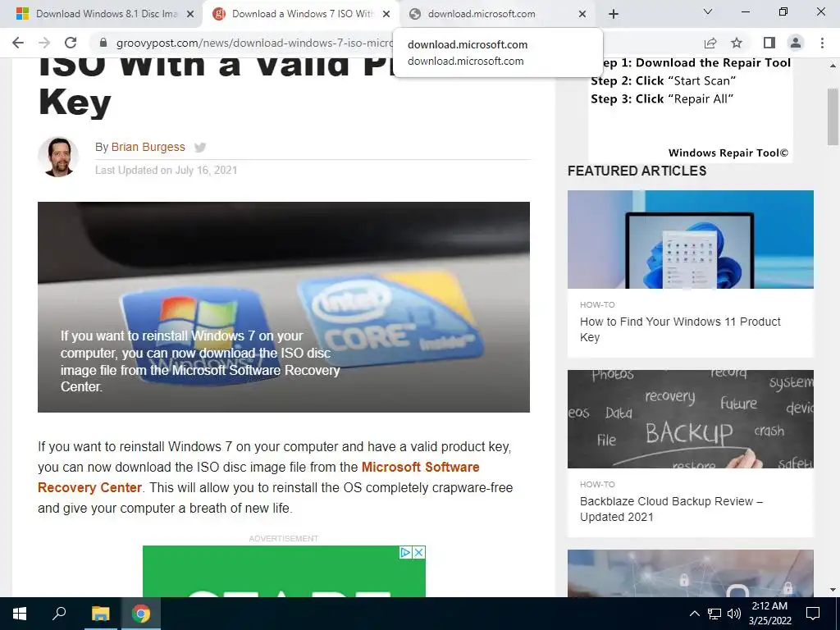
Task: Open the tab search chevron
Action: coord(708,11)
